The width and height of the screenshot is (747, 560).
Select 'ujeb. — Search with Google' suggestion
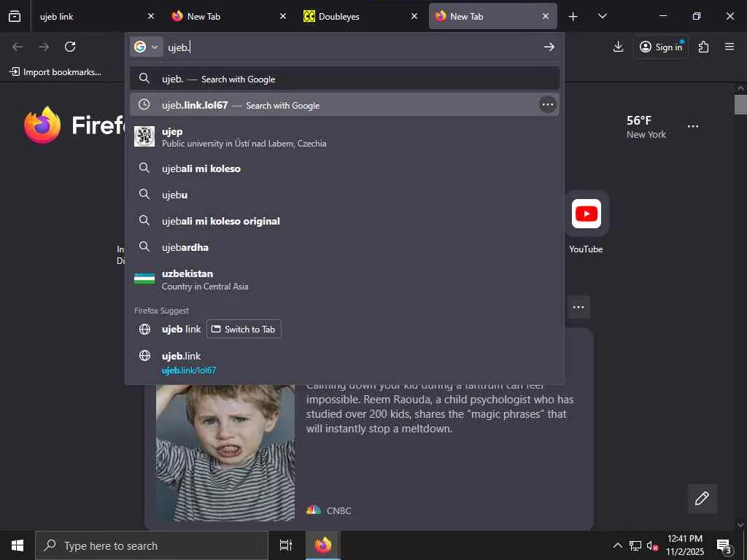[x=344, y=79]
